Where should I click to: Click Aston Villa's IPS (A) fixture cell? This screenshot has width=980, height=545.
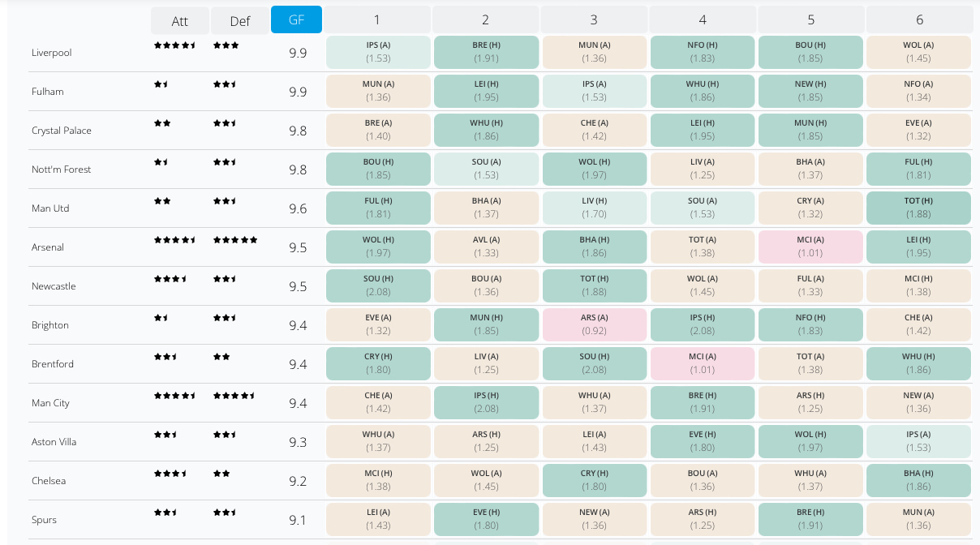tap(919, 441)
